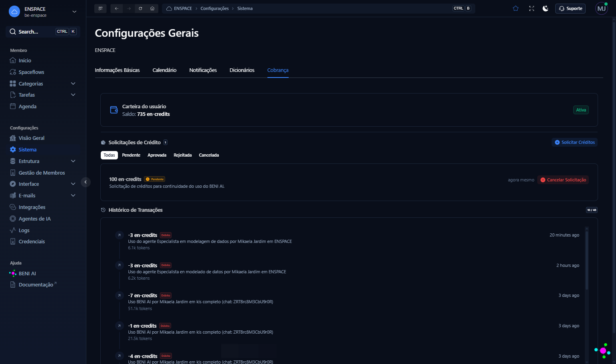616x364 pixels.
Task: Open Spaceflows in sidebar
Action: (x=31, y=72)
